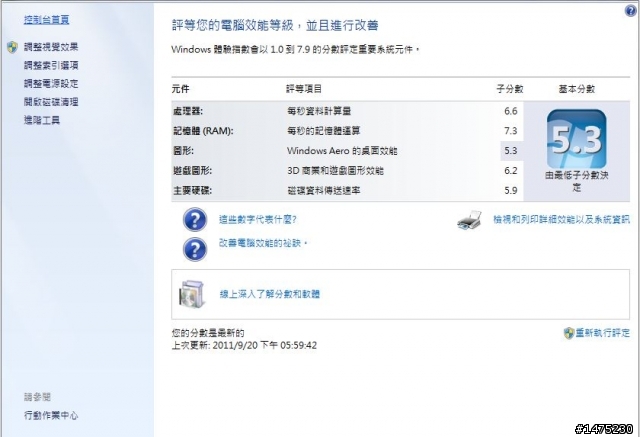Click the 處理器 component row label

pos(187,111)
